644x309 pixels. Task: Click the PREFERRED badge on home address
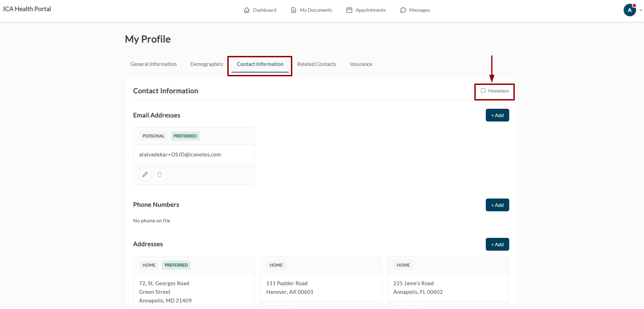pyautogui.click(x=176, y=265)
